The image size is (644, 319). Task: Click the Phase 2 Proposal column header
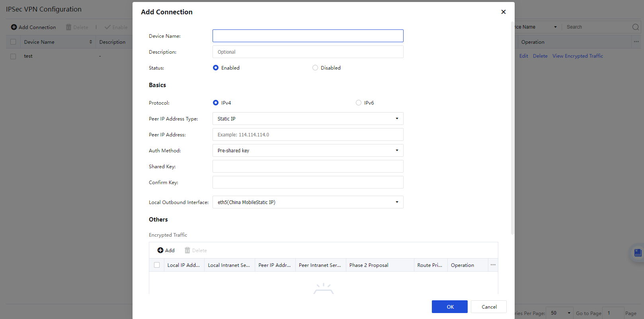(x=369, y=265)
